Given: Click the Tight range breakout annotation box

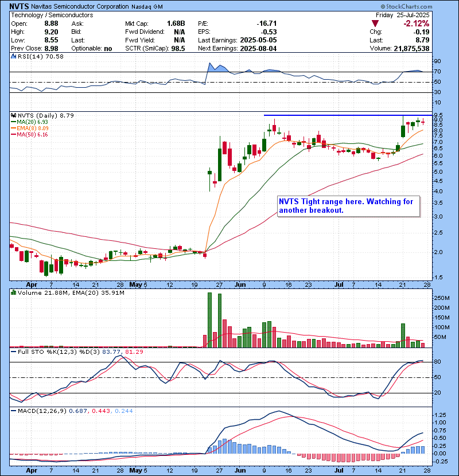Looking at the screenshot, I should (x=349, y=206).
